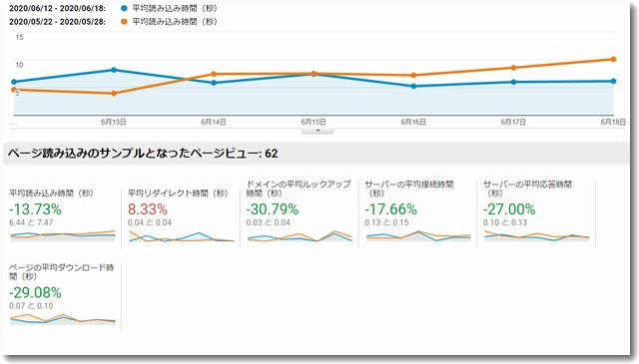Viewport: 639px width, 364px height.
Task: Click the 0.07 と 0.10 comparison text
Action: click(x=31, y=306)
